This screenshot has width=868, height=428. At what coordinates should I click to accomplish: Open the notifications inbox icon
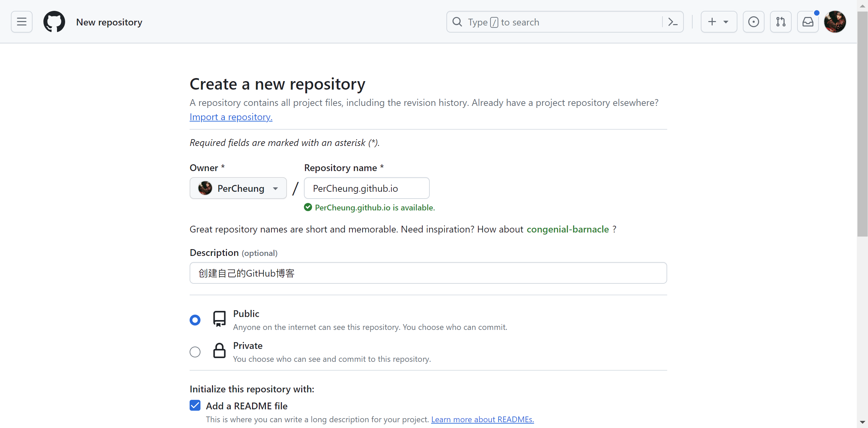pyautogui.click(x=808, y=22)
